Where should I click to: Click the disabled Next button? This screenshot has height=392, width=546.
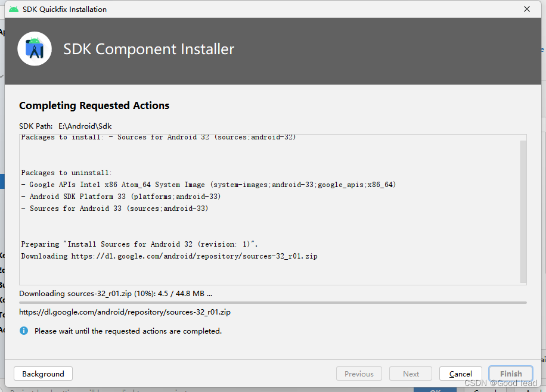411,374
